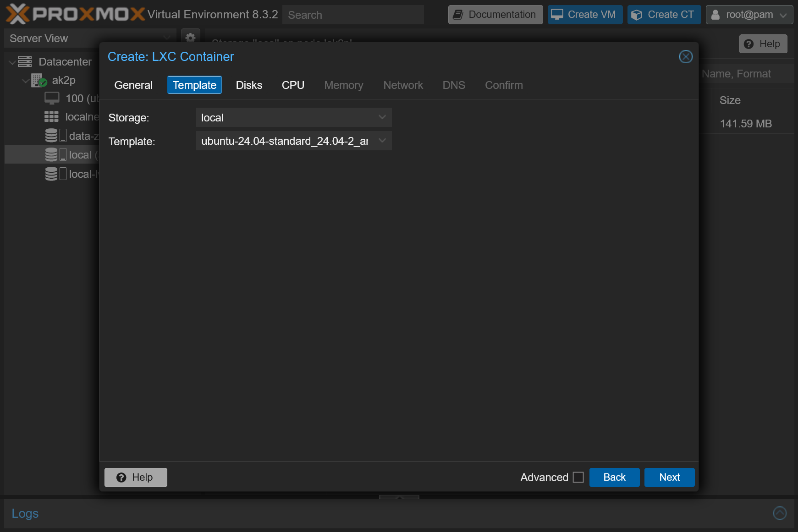798x532 pixels.
Task: Click the dialog Help button
Action: coord(136,477)
